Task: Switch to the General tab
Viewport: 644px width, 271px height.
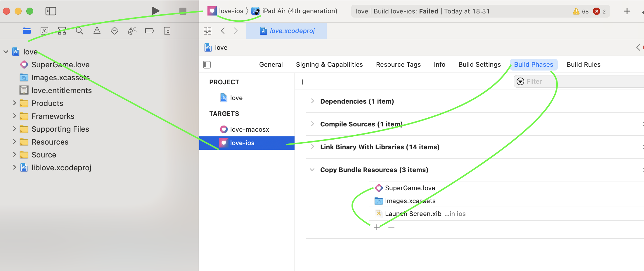Action: 271,65
